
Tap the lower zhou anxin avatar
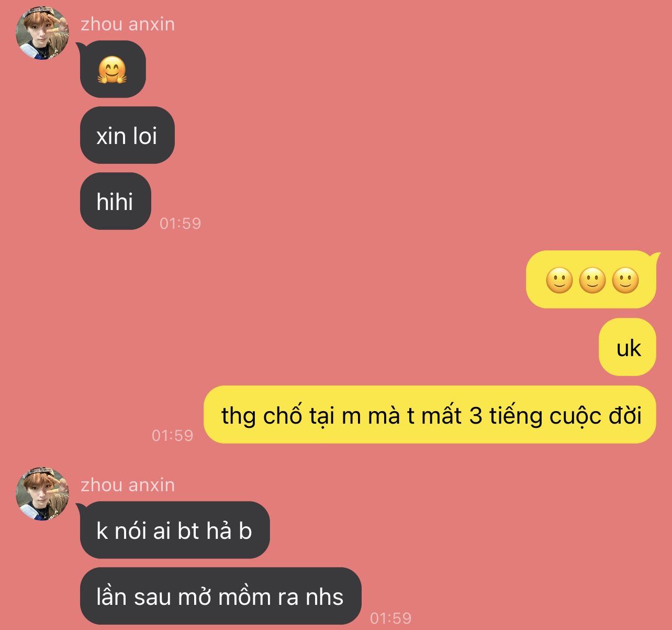tap(43, 494)
